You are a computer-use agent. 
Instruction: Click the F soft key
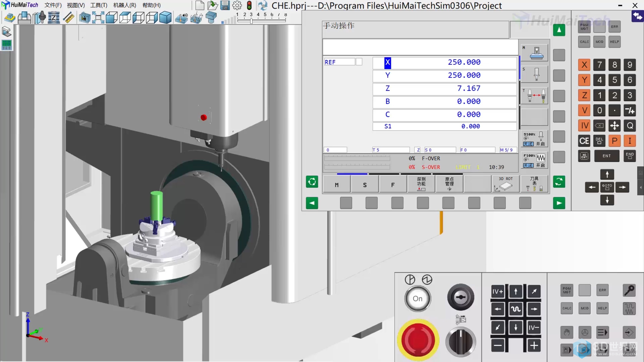coord(393,184)
